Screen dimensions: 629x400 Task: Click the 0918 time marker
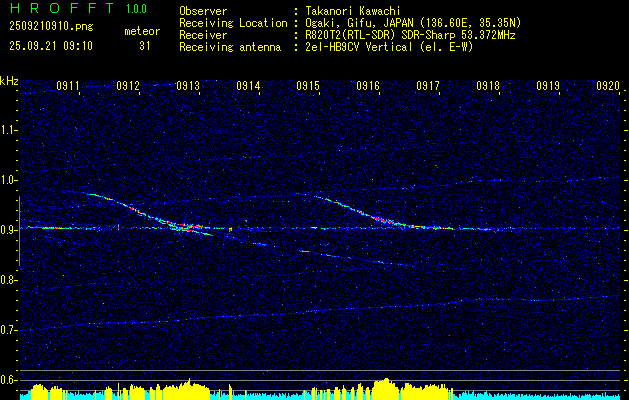(488, 85)
